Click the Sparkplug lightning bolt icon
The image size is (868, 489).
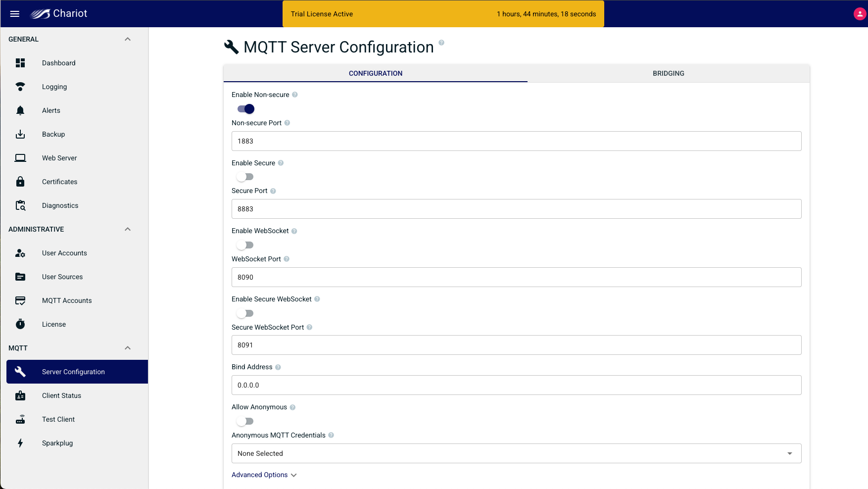(x=20, y=443)
